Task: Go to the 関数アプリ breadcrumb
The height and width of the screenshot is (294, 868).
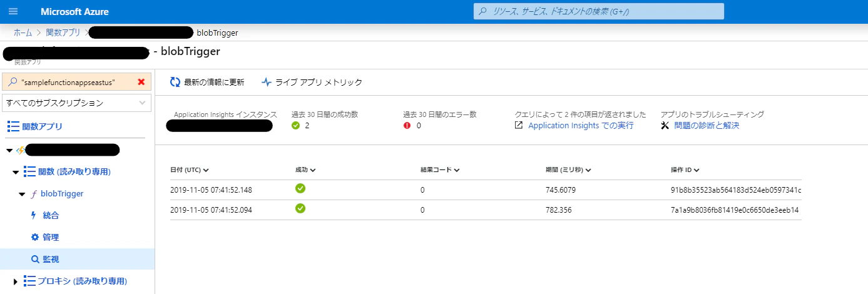Action: 63,33
